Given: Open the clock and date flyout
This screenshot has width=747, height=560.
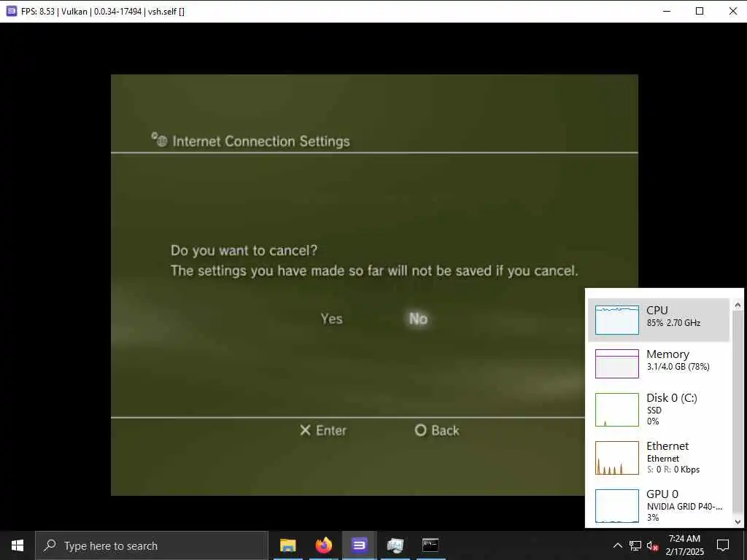Looking at the screenshot, I should (x=684, y=545).
